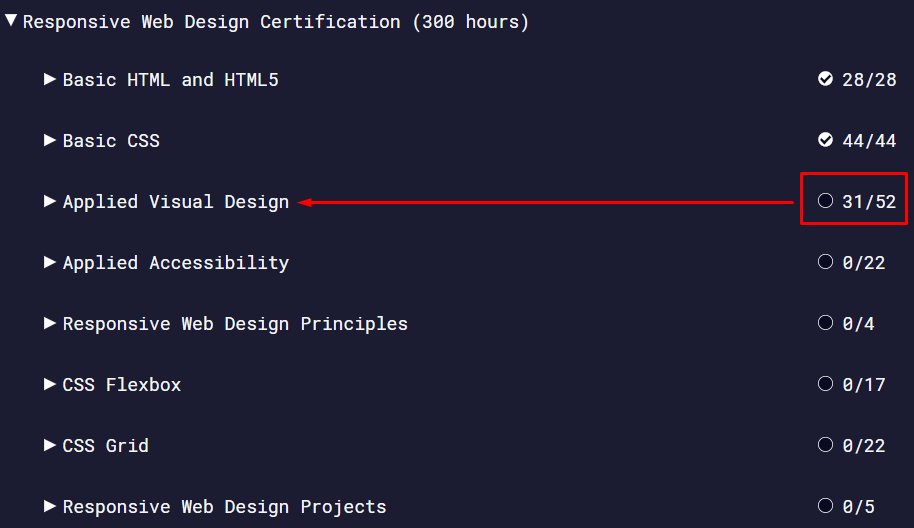Expand Responsive Web Design Projects triangle
This screenshot has height=528, width=914.
(x=50, y=506)
